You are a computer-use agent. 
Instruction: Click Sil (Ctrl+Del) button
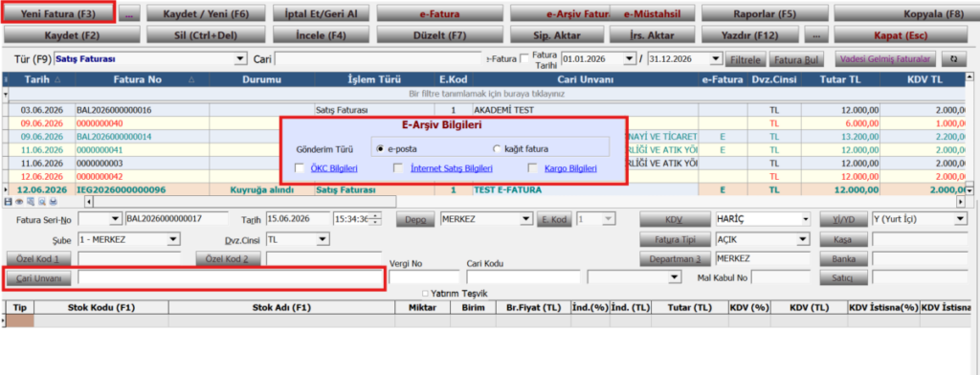coord(206,35)
